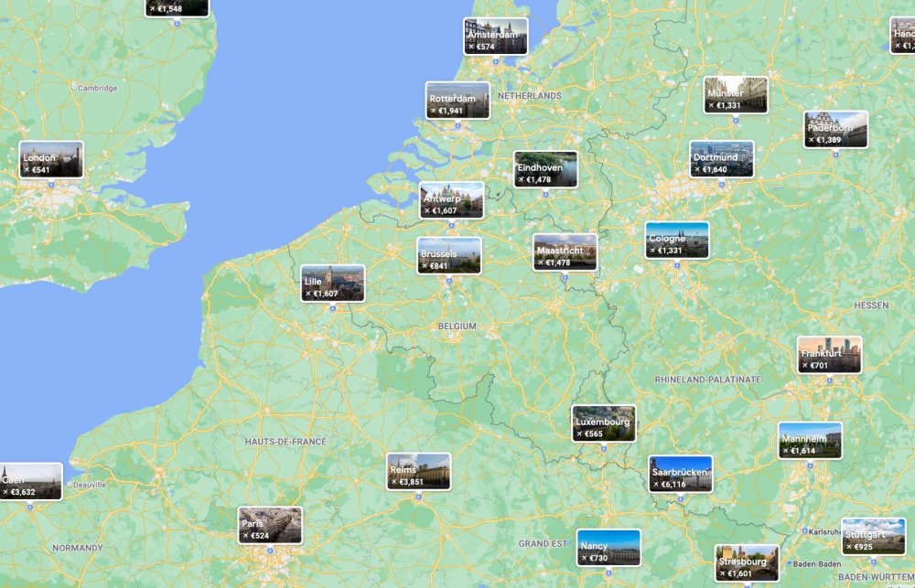Select the Antwerp destination card

(x=452, y=200)
